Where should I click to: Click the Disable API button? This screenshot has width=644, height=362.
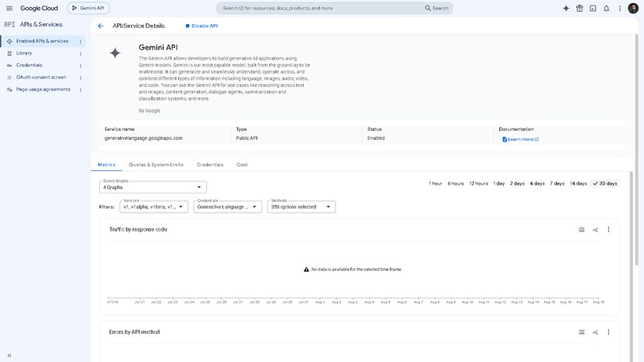coord(201,26)
